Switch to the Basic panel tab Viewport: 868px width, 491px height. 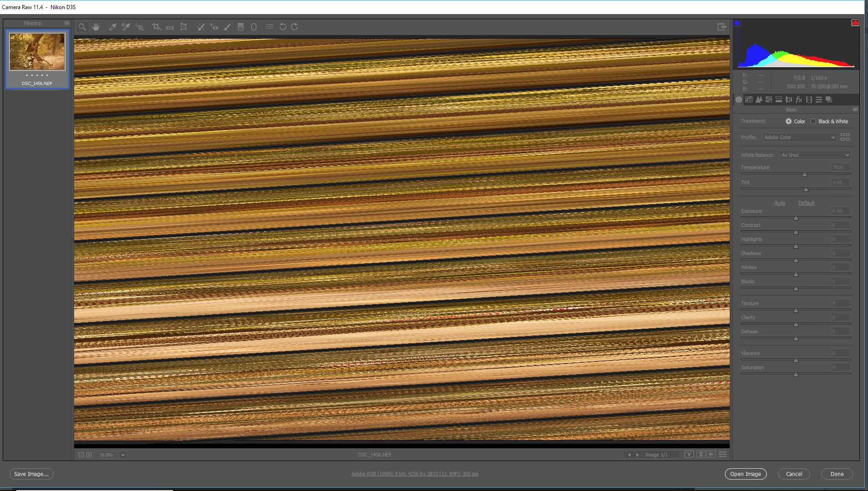(x=739, y=100)
